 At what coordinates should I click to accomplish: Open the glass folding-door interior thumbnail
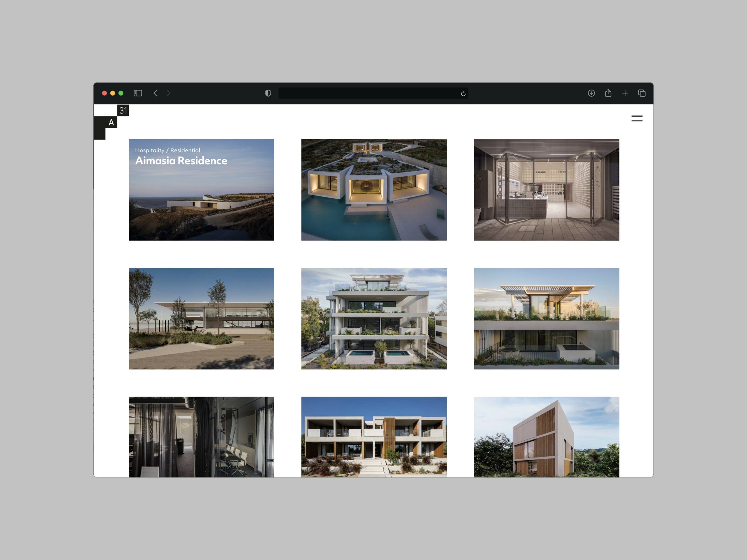point(547,190)
